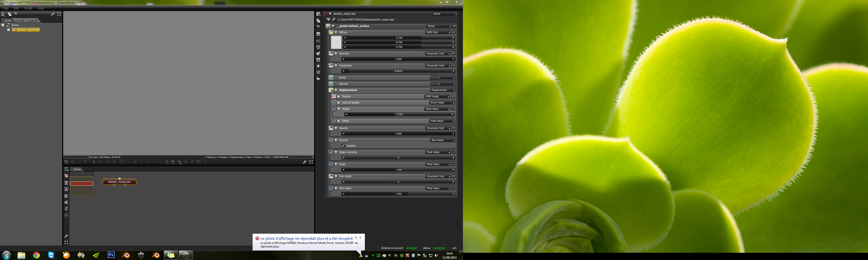Click the reload file icon beside the alembic path
Screen dimensions: 868x260
tap(329, 19)
